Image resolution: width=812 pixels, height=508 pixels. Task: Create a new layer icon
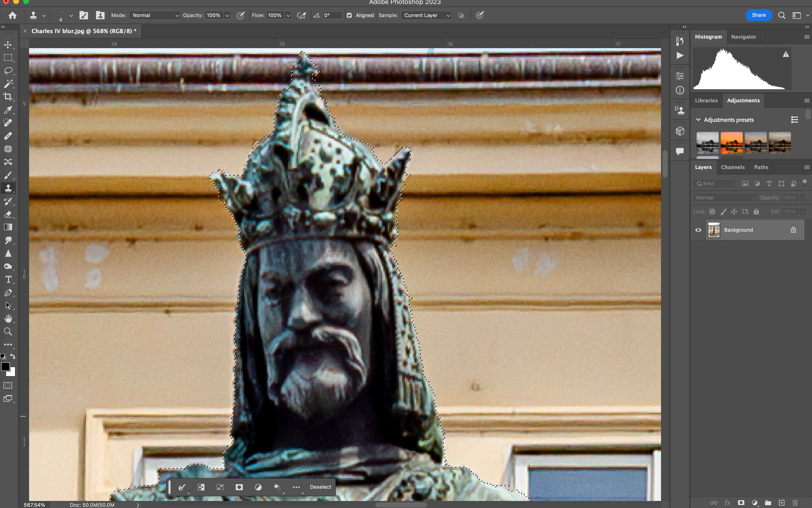[782, 503]
